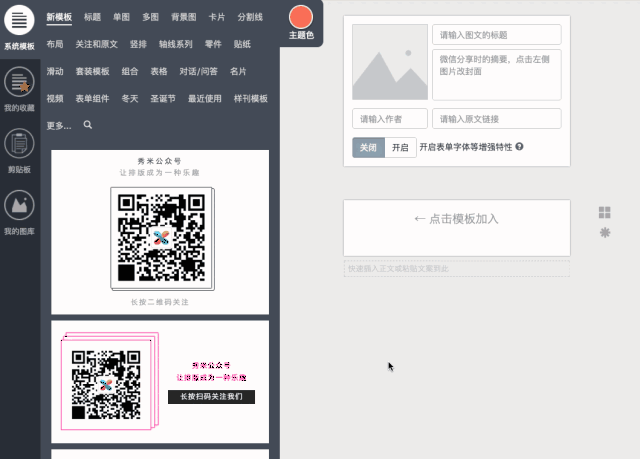Viewport: 640px width, 459px height.
Task: Pick the 主题色 theme color circle
Action: point(301,17)
